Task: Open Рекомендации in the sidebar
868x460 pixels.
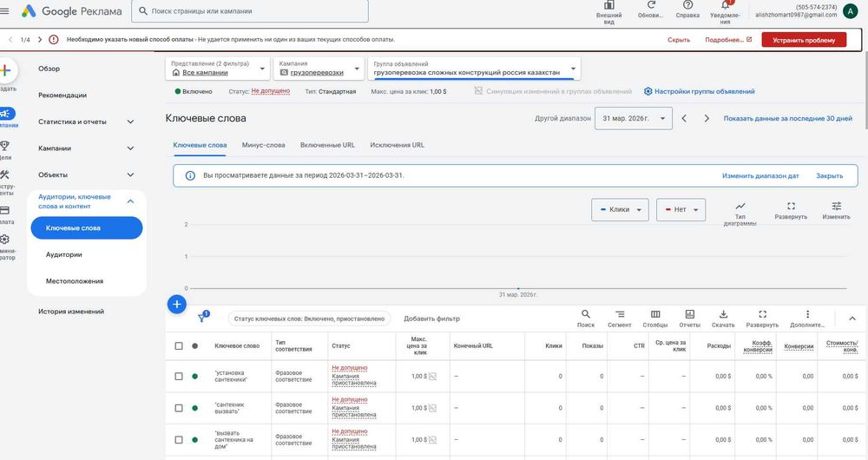Action: 62,95
